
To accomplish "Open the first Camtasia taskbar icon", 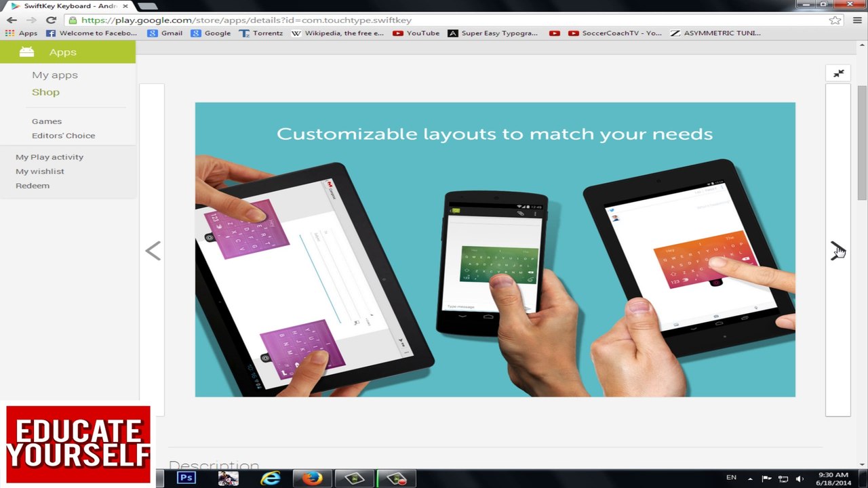I will pos(355,479).
